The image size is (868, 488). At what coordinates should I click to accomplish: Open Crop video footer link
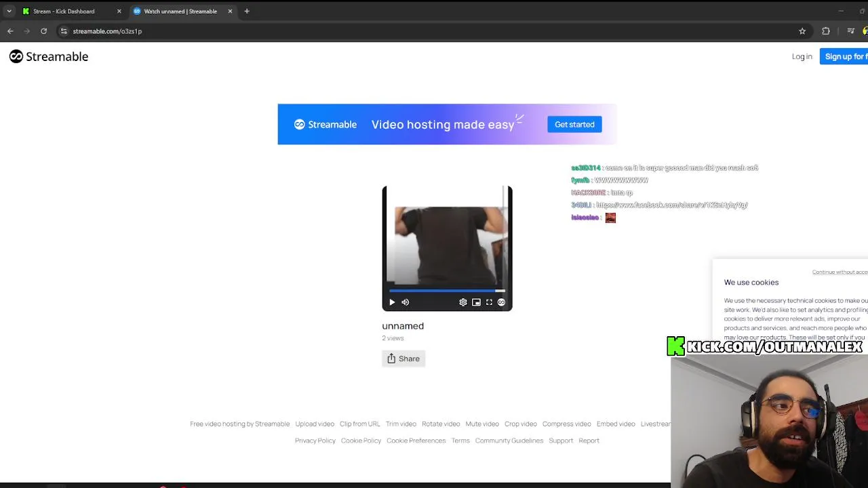pyautogui.click(x=521, y=424)
